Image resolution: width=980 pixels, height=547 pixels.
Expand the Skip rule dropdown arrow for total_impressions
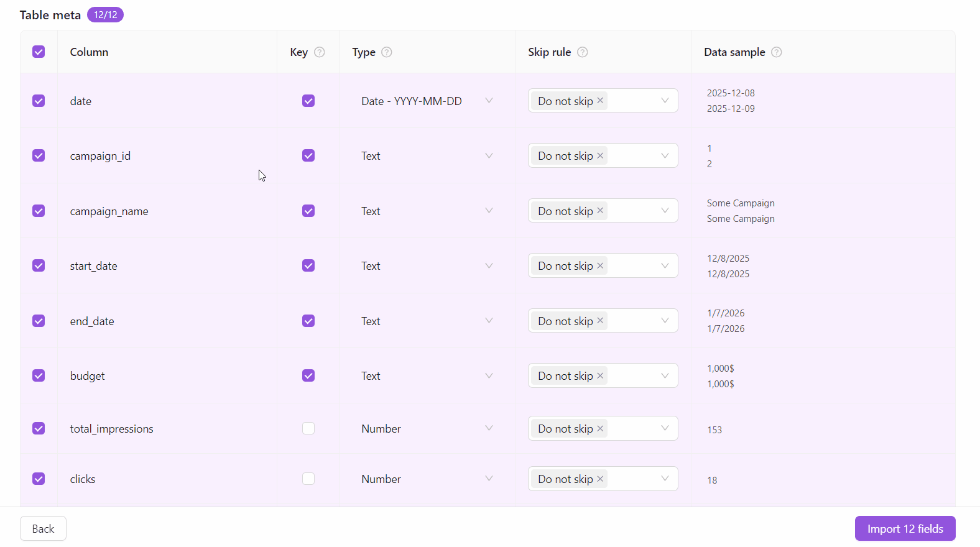(x=665, y=428)
